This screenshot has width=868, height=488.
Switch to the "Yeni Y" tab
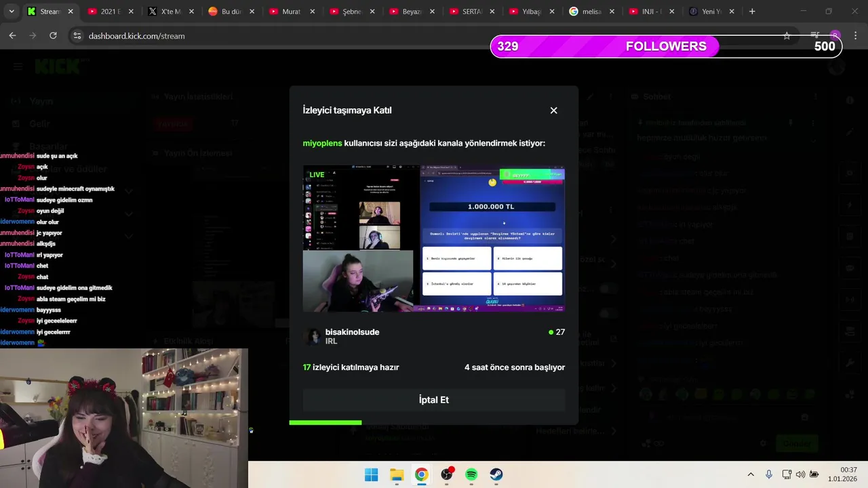click(x=712, y=12)
